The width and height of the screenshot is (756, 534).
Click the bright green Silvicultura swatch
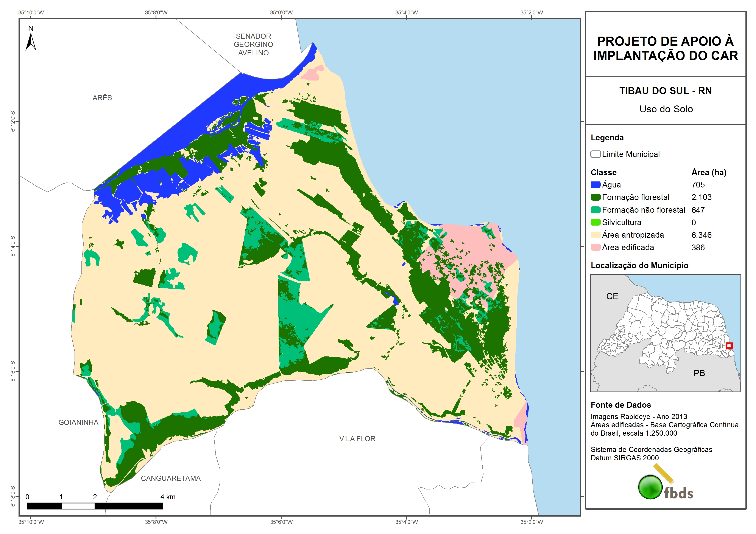[595, 222]
